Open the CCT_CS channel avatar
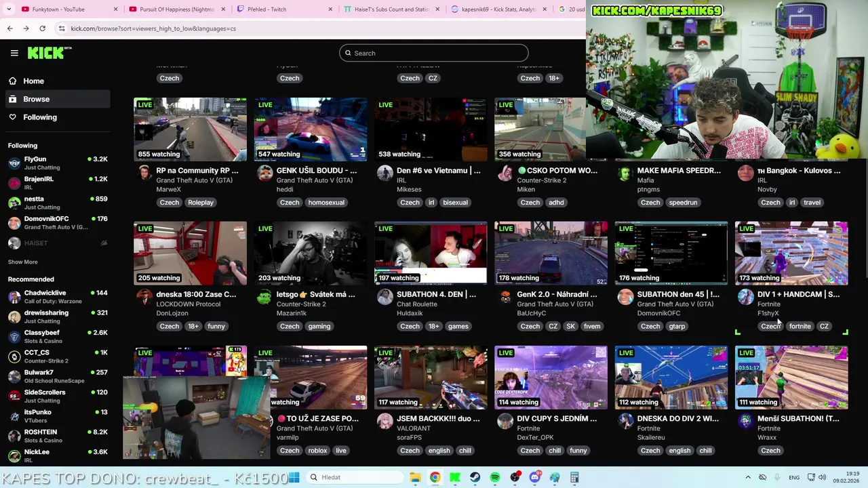This screenshot has width=868, height=488. 14,356
